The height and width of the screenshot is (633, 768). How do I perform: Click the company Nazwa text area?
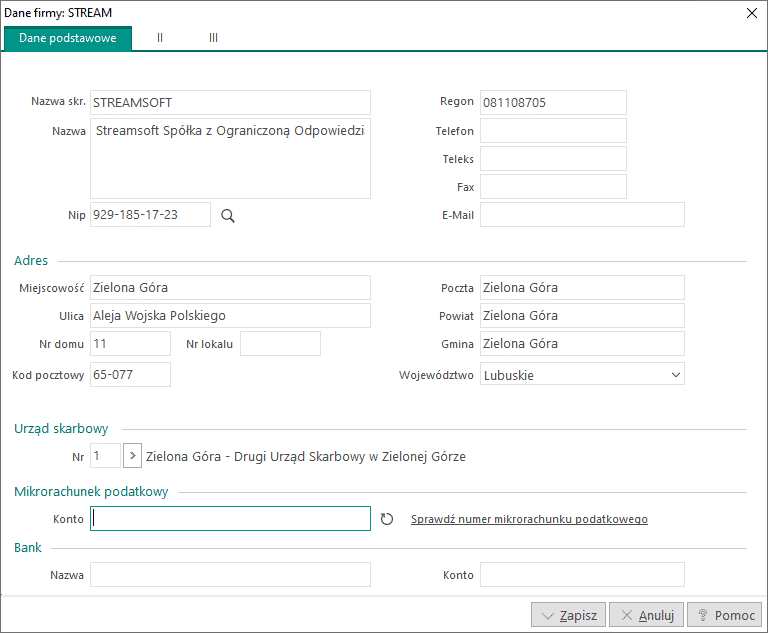(230, 158)
